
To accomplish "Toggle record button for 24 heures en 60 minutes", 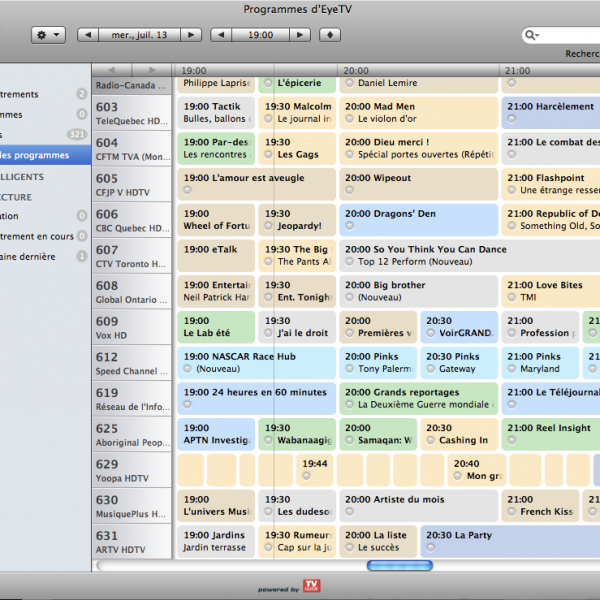I will click(187, 404).
